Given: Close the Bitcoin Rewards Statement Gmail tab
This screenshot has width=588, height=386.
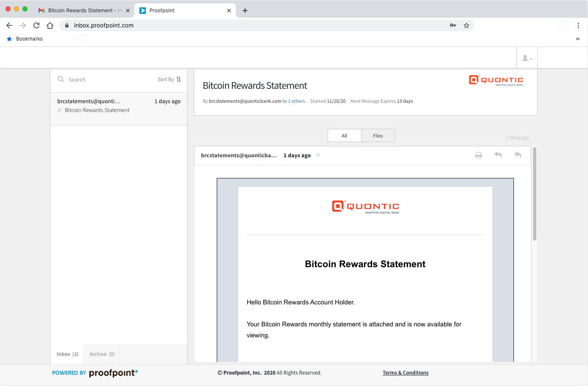Looking at the screenshot, I should [128, 11].
